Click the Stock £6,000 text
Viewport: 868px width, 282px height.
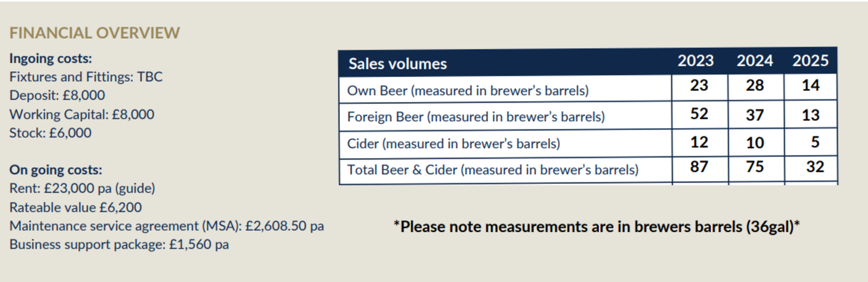[50, 133]
